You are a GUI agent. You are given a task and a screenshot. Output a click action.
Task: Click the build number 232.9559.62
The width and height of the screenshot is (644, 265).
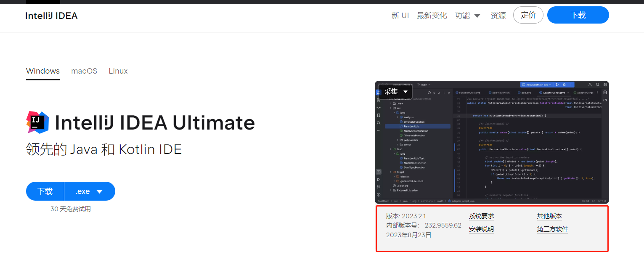coord(443,225)
